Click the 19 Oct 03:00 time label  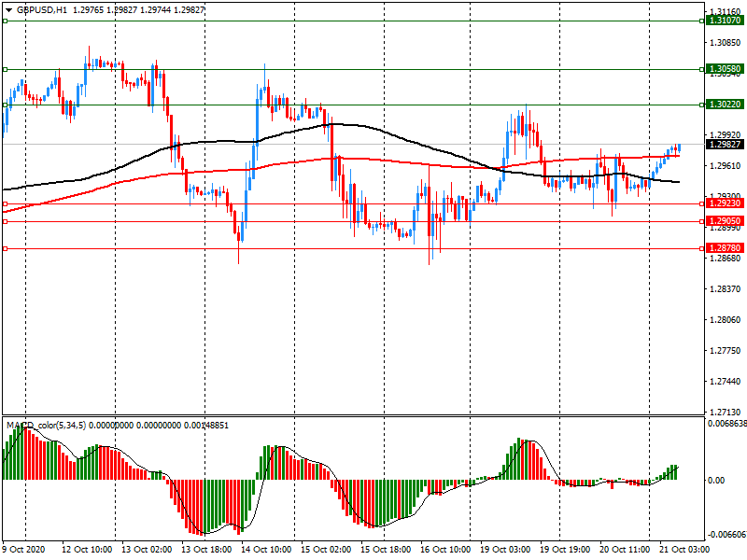[505, 549]
